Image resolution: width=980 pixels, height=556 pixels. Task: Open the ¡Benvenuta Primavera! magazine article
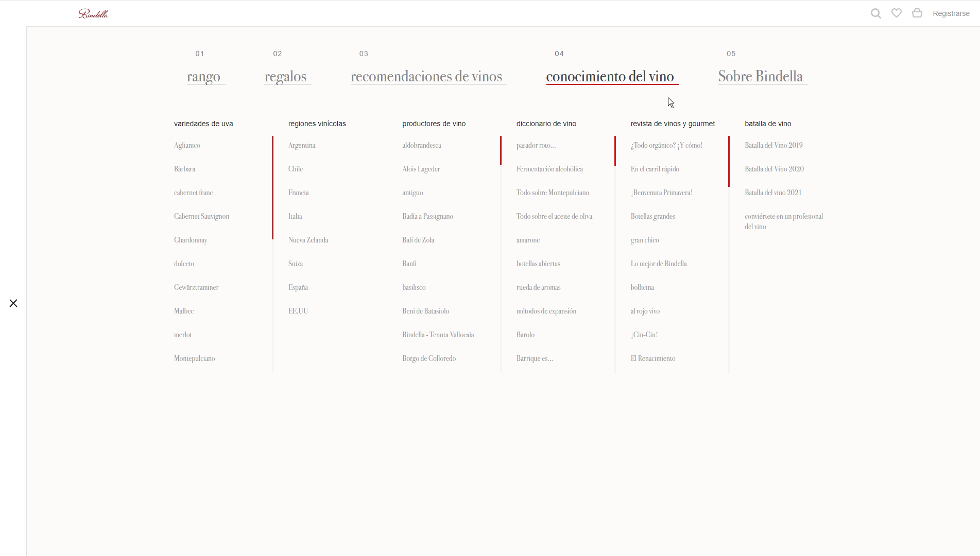point(661,192)
